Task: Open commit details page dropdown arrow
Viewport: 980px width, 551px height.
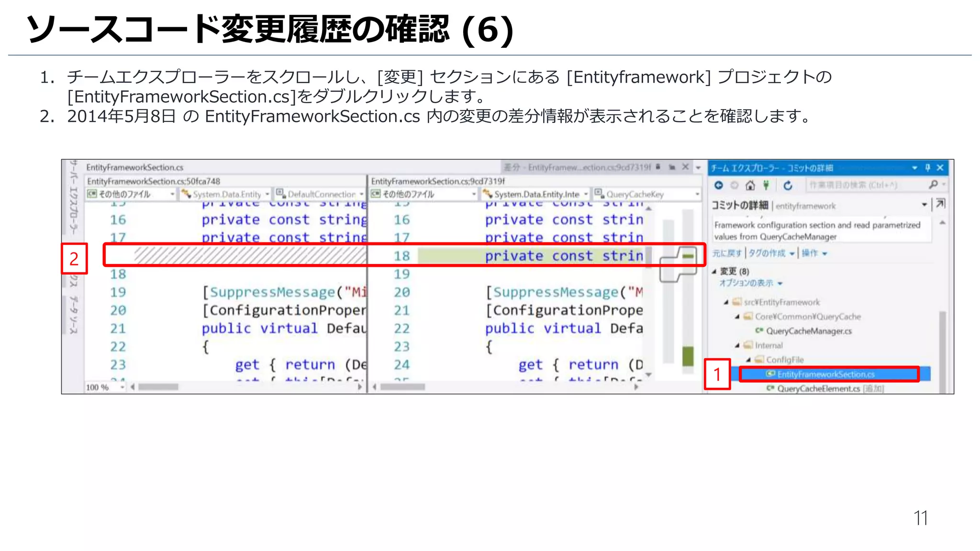Action: [x=924, y=205]
